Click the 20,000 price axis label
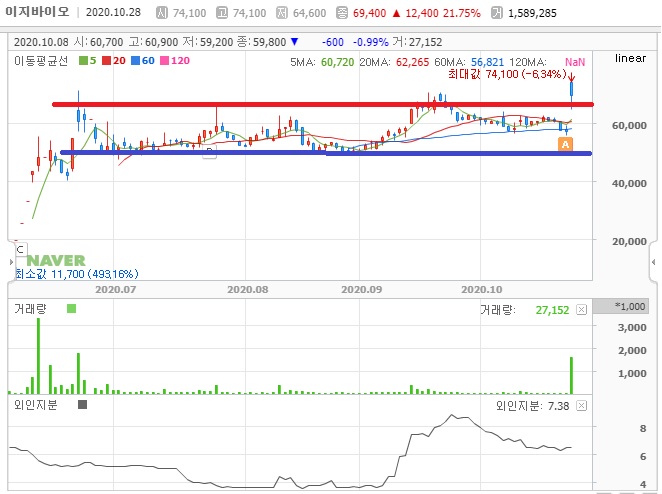The width and height of the screenshot is (662, 494). (629, 241)
